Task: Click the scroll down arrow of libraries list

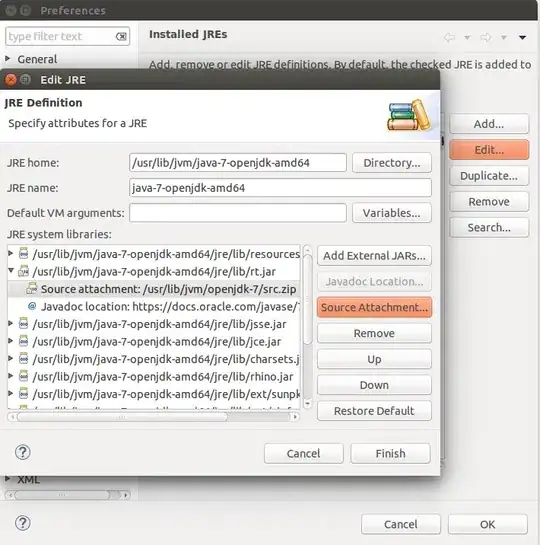Action: (308, 404)
